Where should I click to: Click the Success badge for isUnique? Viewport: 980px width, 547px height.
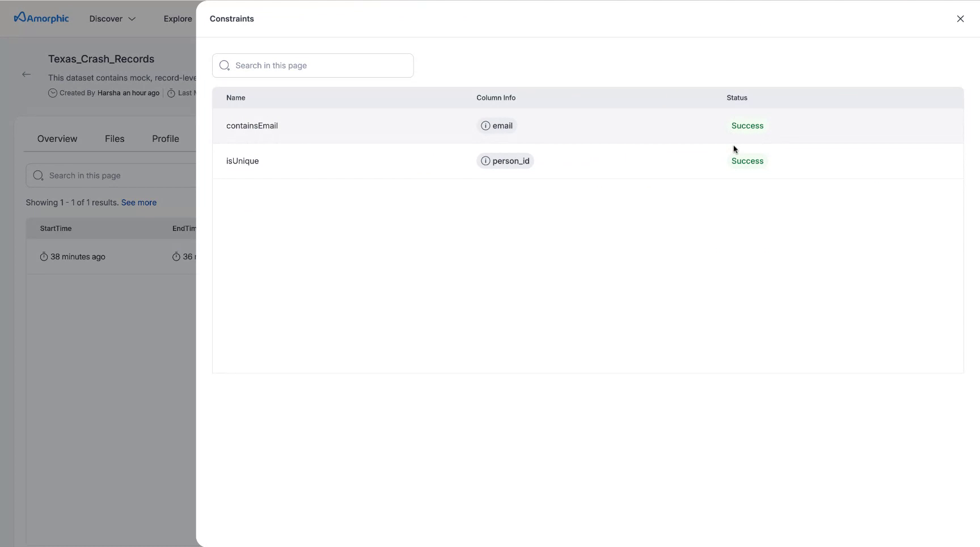click(x=747, y=161)
